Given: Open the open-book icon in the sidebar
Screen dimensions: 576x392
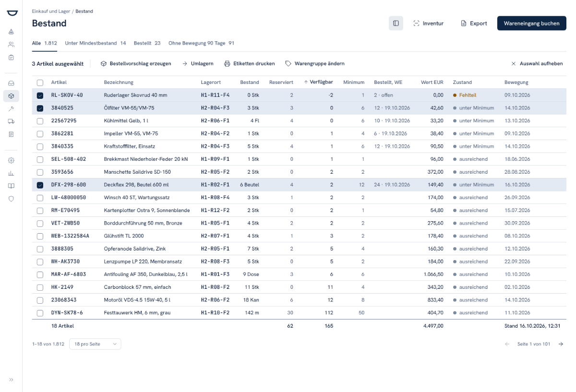Looking at the screenshot, I should [x=11, y=186].
